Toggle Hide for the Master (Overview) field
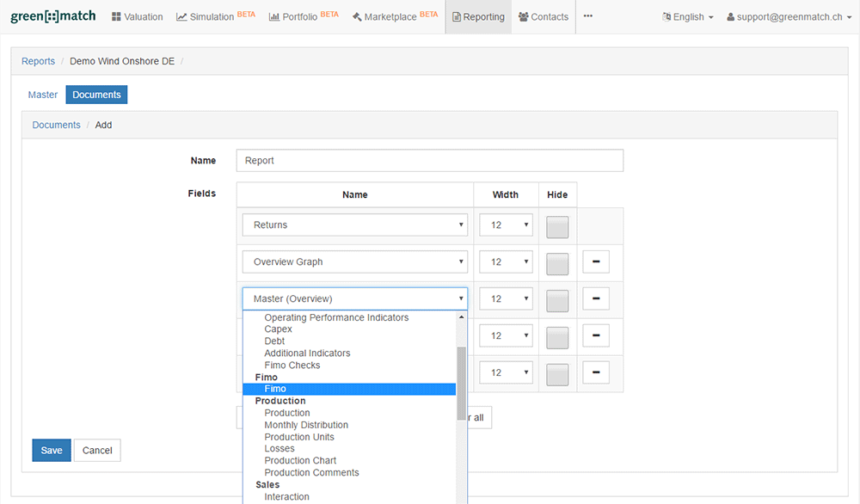This screenshot has height=504, width=860. click(557, 299)
